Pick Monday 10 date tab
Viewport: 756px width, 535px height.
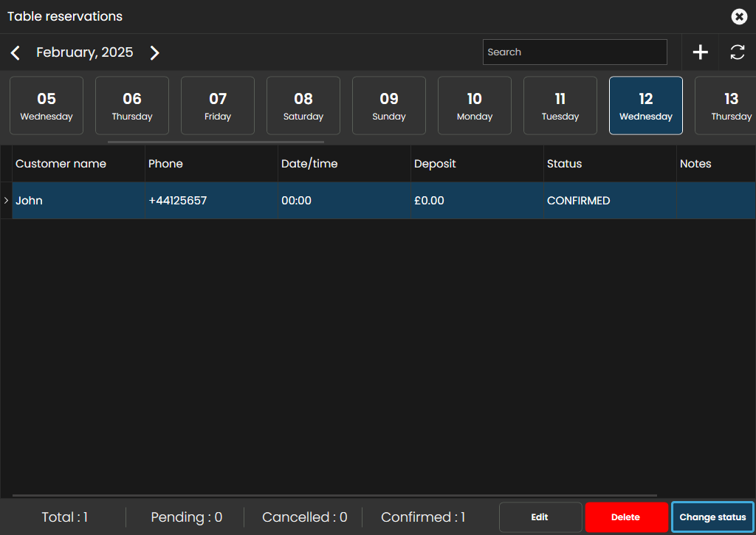[x=475, y=106]
